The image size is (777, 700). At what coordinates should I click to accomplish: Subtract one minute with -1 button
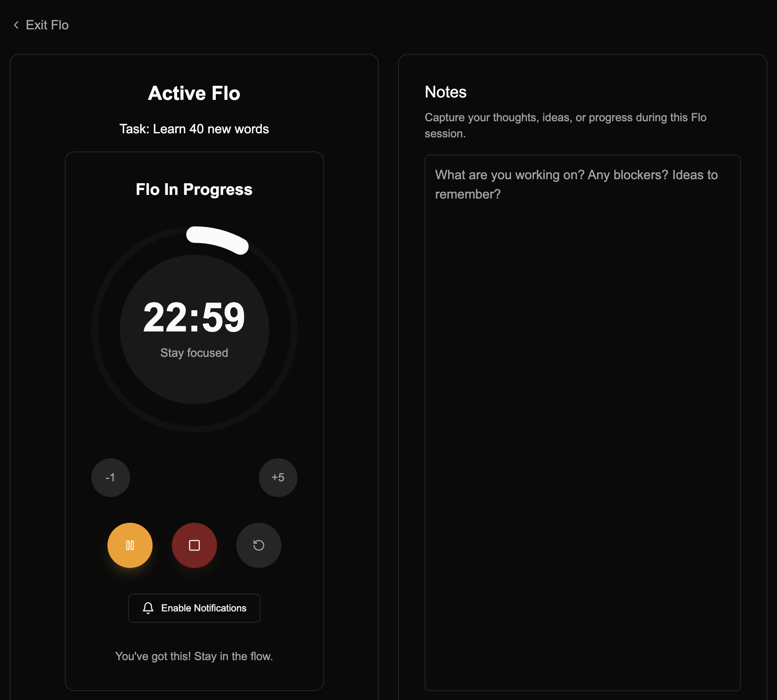(x=110, y=478)
